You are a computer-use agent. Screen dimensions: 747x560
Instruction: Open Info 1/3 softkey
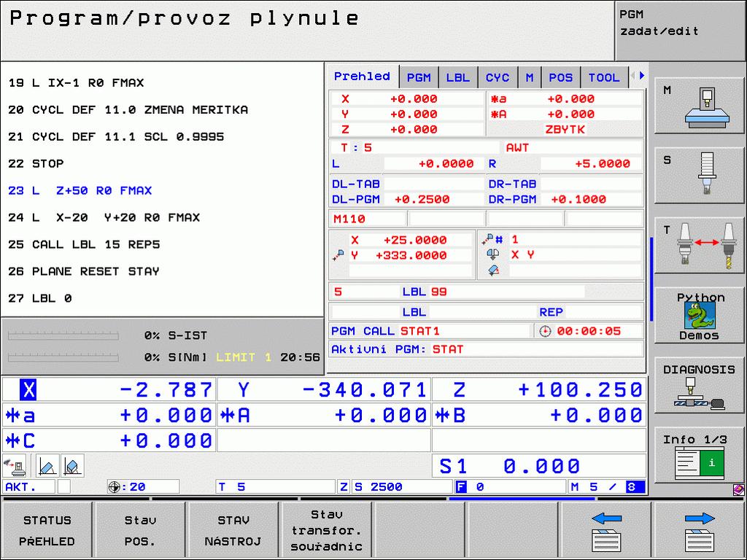tap(699, 456)
